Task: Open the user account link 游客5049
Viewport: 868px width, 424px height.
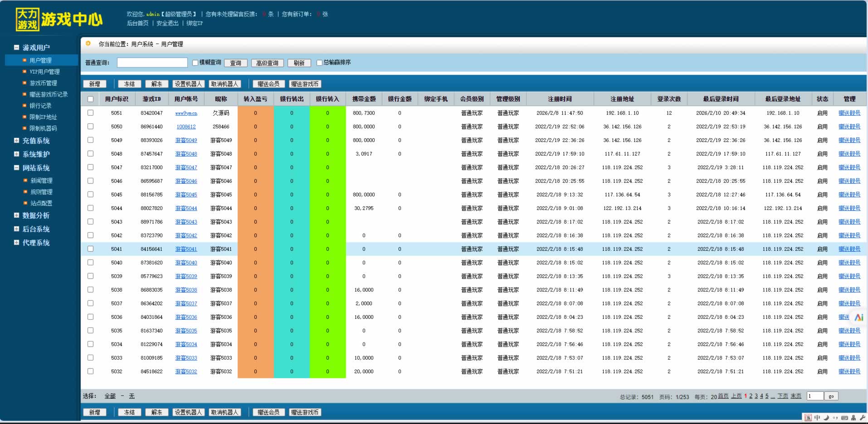Action: coord(186,140)
